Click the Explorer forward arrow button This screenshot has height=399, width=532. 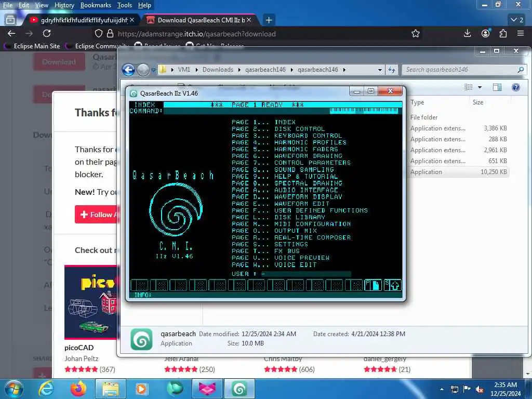click(143, 70)
